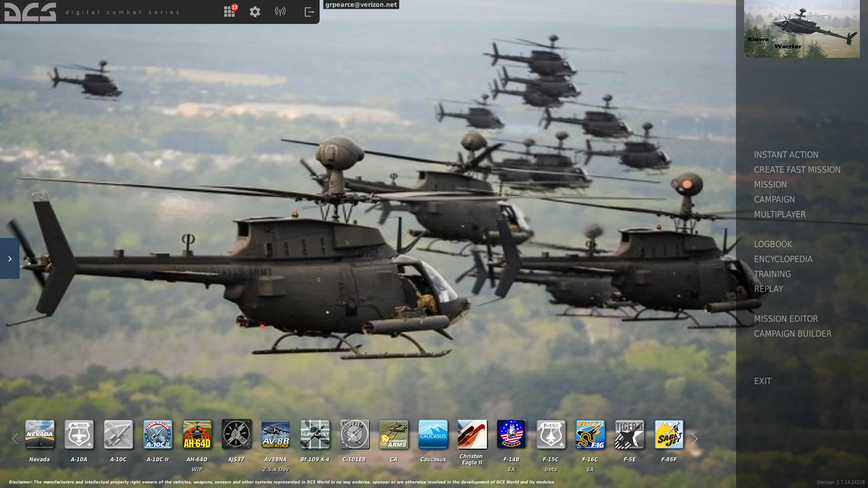The height and width of the screenshot is (488, 868).
Task: Select the F-16C Viper module icon
Action: (x=591, y=434)
